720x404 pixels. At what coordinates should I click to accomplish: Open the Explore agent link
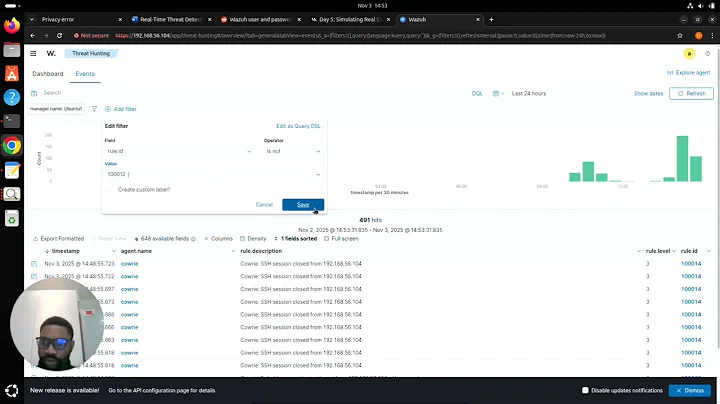(x=688, y=73)
